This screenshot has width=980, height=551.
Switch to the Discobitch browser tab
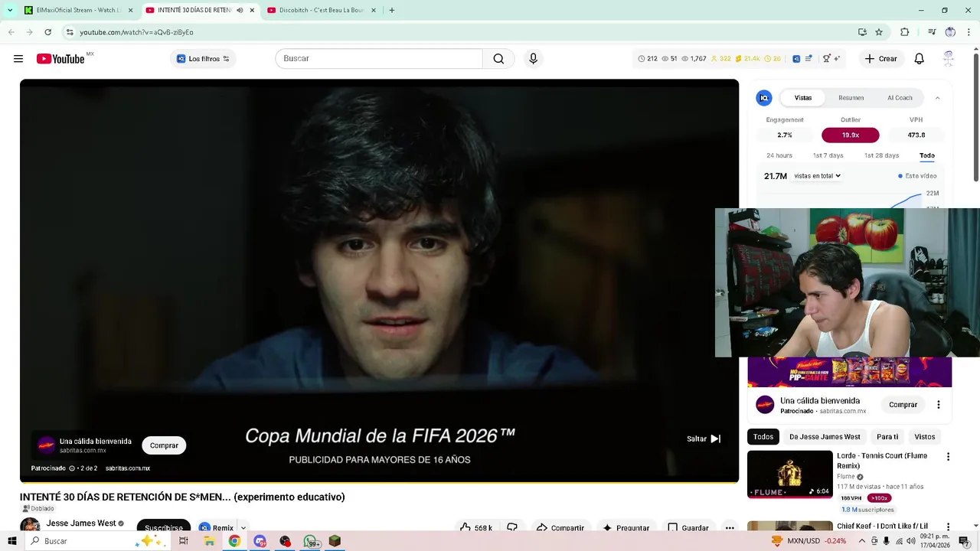[322, 10]
